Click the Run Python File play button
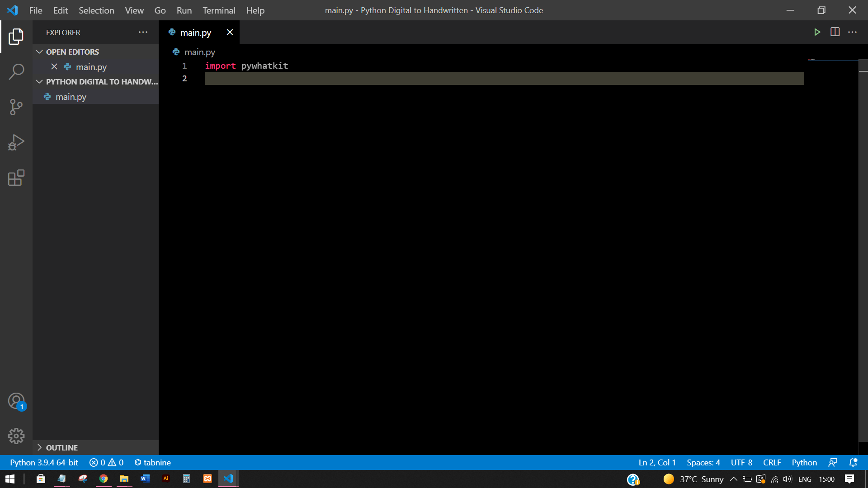The image size is (868, 488). tap(817, 32)
